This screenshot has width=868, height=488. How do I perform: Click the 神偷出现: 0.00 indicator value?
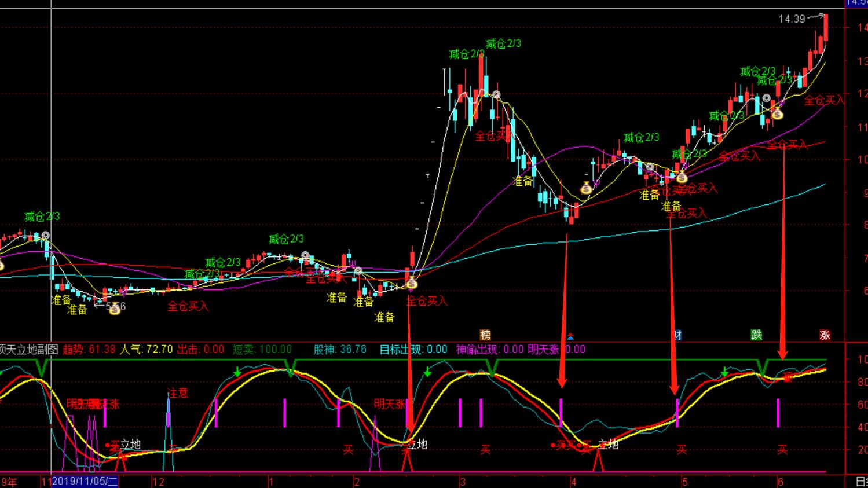[489, 349]
